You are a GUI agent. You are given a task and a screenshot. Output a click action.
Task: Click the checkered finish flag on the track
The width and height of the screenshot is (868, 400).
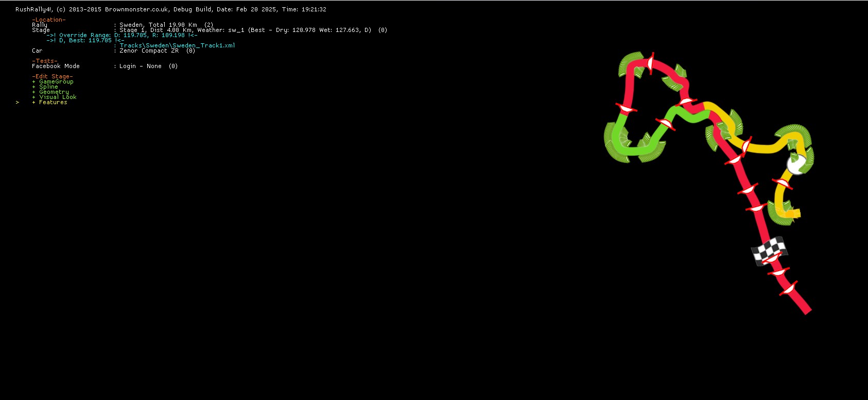click(x=770, y=250)
